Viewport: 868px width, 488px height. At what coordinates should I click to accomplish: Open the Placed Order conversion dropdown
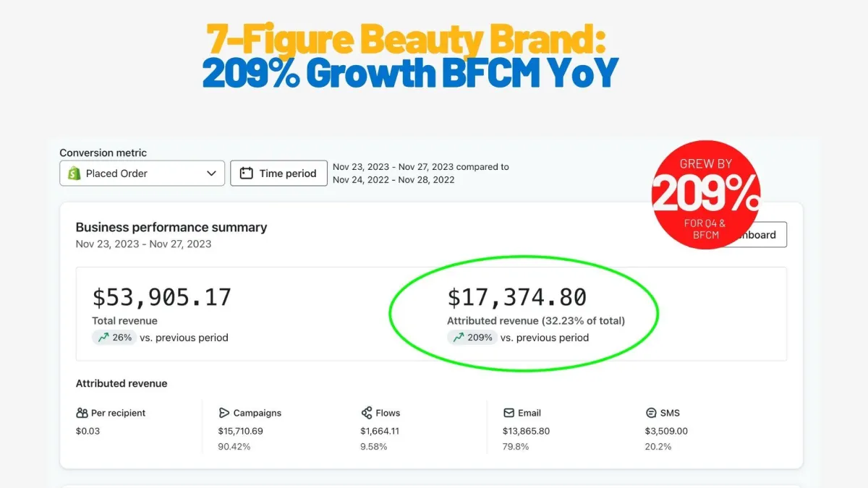pyautogui.click(x=142, y=174)
